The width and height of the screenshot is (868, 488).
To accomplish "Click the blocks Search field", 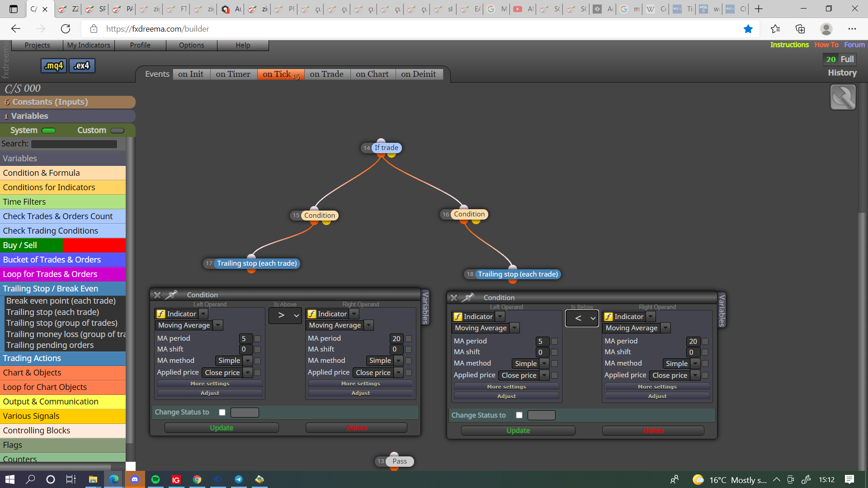I will (74, 144).
